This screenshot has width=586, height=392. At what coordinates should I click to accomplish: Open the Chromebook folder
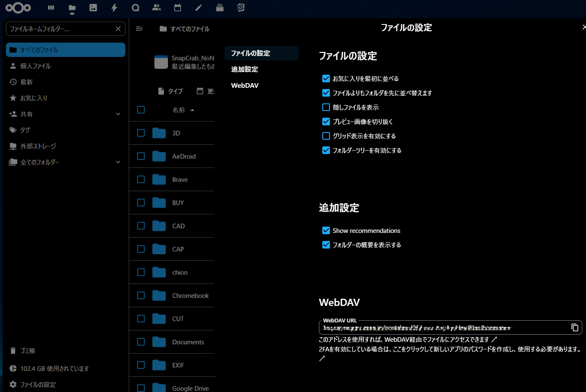point(190,295)
